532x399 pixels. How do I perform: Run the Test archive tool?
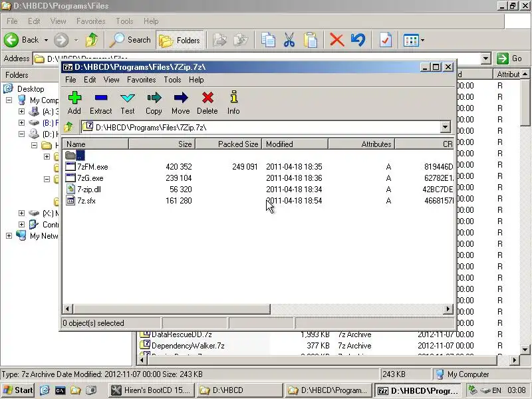(128, 103)
